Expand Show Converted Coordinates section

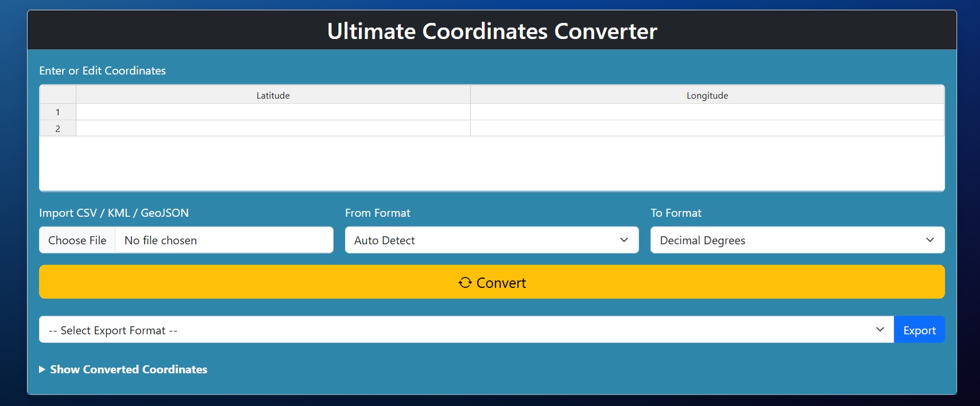tap(123, 369)
